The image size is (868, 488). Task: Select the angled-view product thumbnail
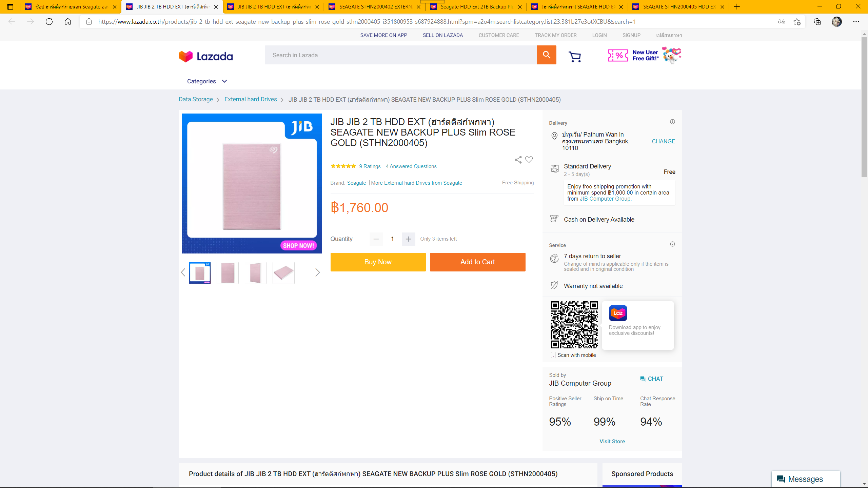[255, 273]
